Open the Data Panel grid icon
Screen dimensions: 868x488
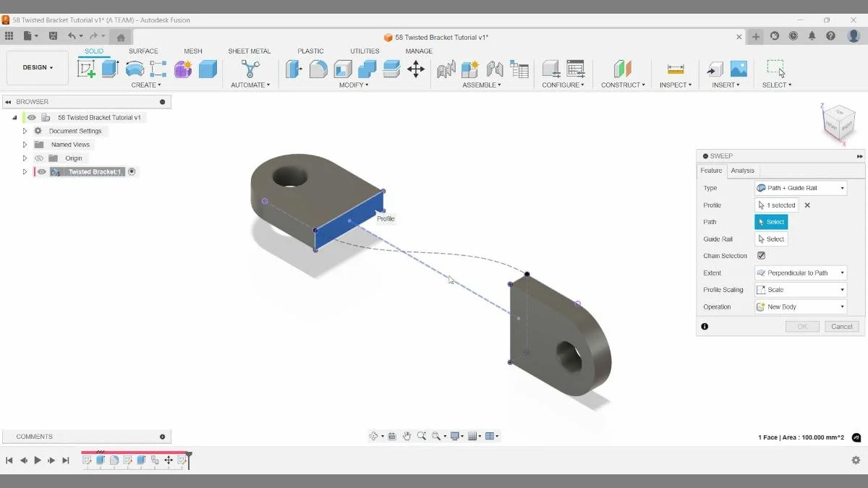(x=9, y=36)
